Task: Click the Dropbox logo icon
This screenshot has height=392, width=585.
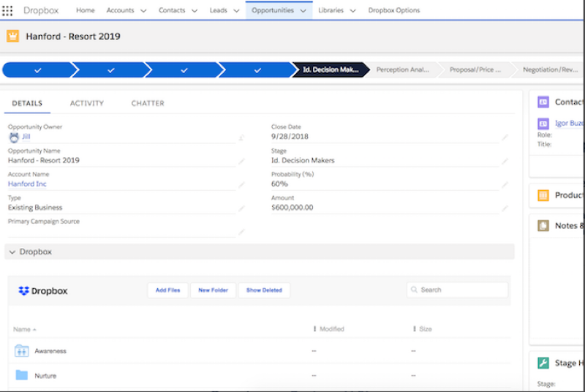Action: (23, 290)
